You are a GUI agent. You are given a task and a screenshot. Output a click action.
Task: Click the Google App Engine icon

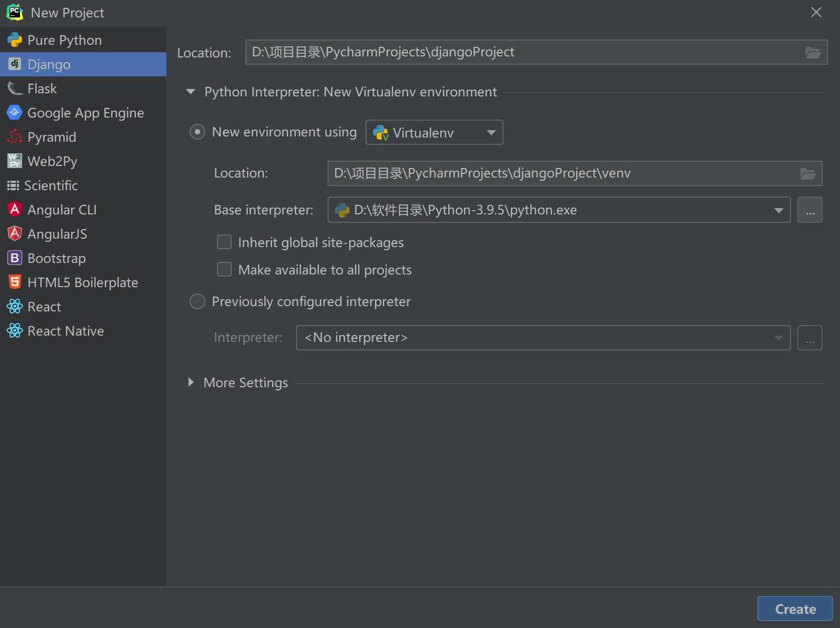(x=15, y=113)
